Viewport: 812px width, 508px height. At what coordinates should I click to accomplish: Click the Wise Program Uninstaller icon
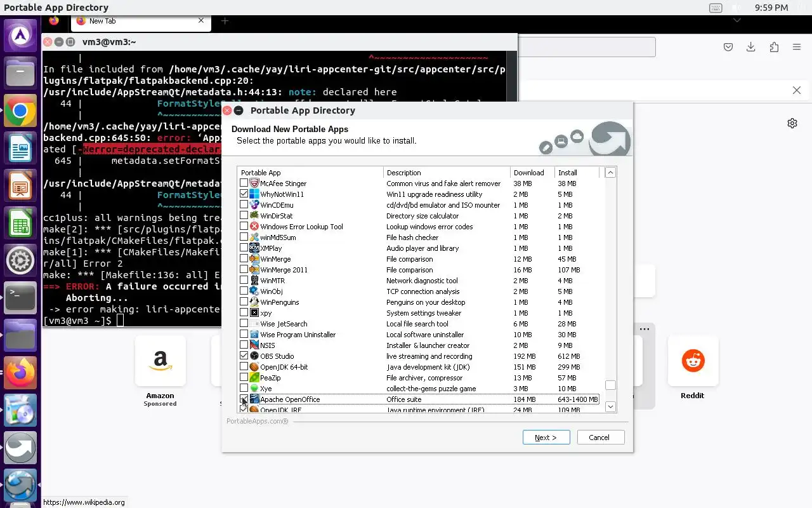pyautogui.click(x=254, y=335)
